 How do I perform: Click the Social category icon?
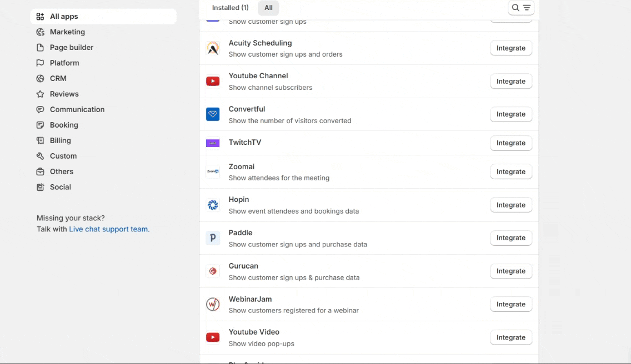pos(40,188)
